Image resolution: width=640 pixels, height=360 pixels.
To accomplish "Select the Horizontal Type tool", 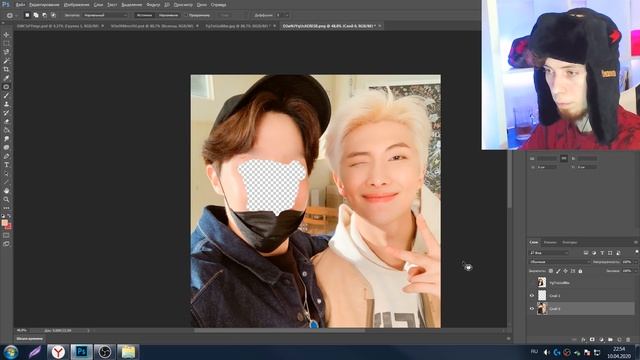I will click(6, 164).
